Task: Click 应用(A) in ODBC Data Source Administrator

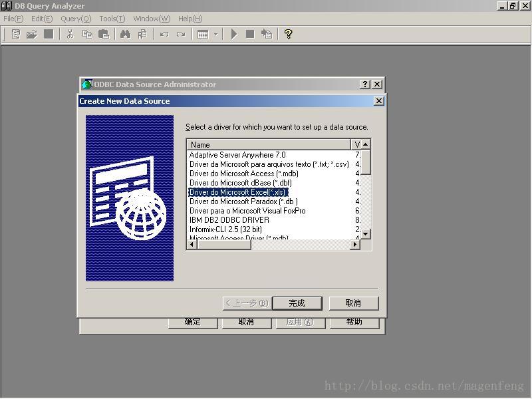Action: coord(301,323)
